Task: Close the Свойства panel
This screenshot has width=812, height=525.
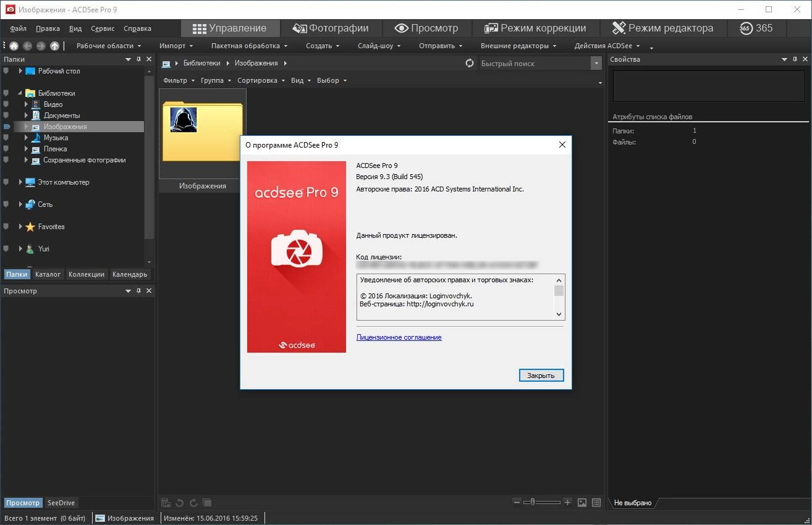Action: (805, 59)
